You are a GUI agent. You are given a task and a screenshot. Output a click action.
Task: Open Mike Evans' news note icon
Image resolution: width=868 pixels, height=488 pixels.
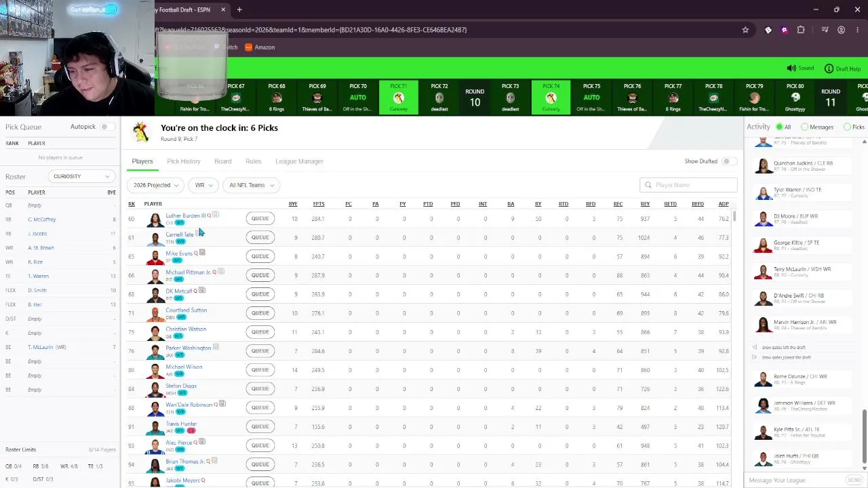click(x=202, y=253)
